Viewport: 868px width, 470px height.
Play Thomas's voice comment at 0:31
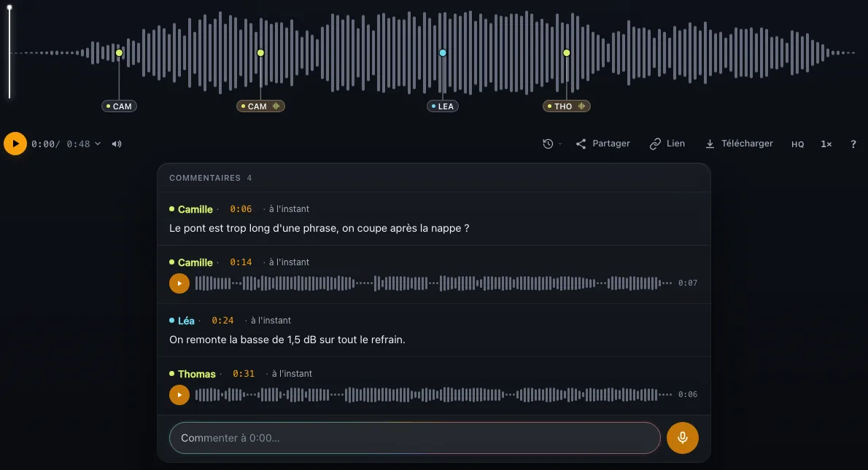pos(179,395)
